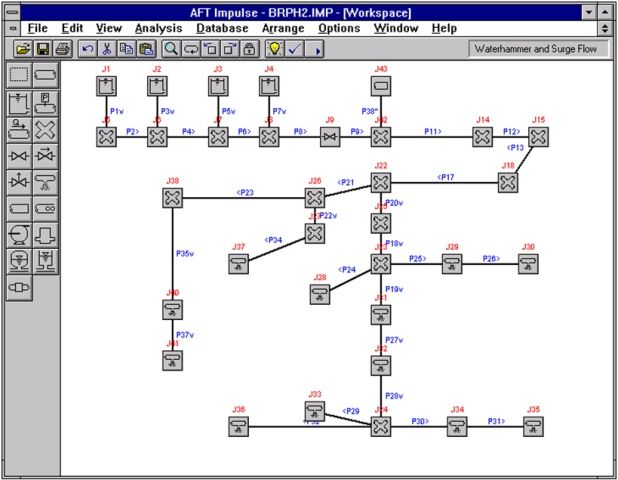
Task: Select spray junction J33
Action: click(315, 411)
